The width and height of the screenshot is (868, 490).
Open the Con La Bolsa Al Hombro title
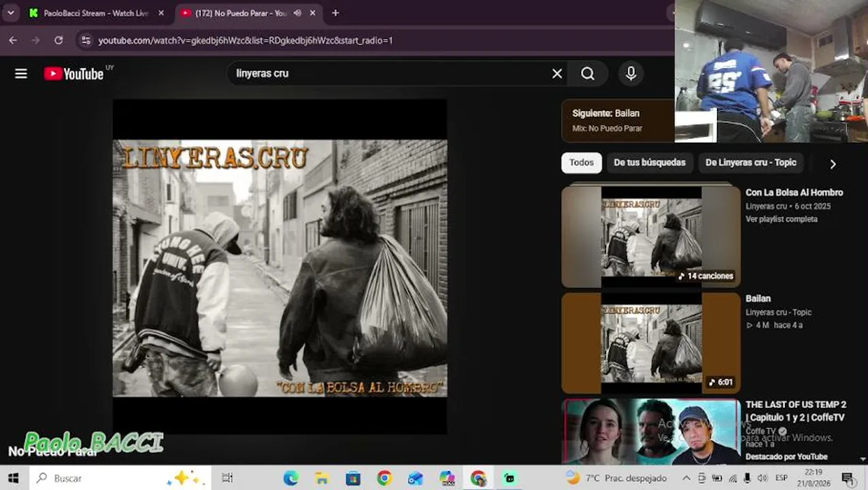(x=794, y=193)
